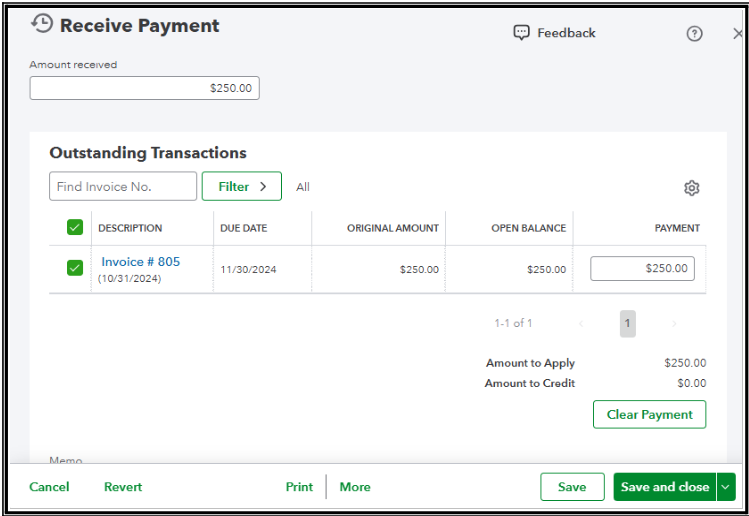Screen dimensions: 749x516
Task: Click the 1-1 of 1 pagination text
Action: [514, 323]
